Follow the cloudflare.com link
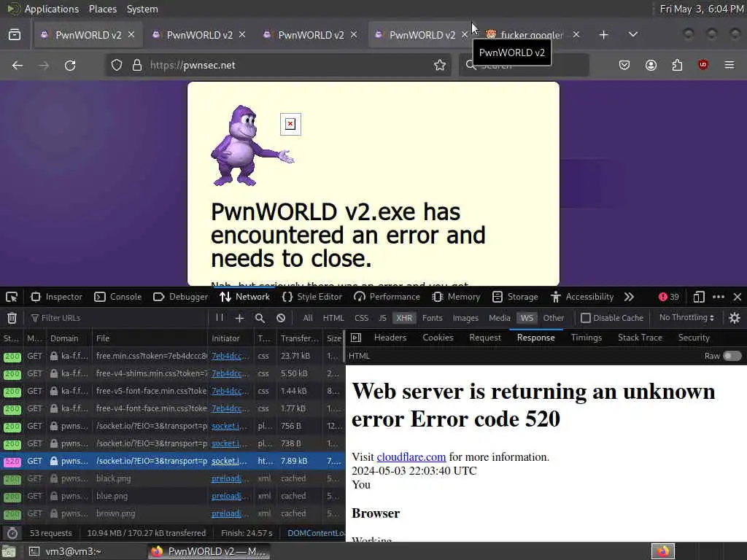 click(411, 457)
